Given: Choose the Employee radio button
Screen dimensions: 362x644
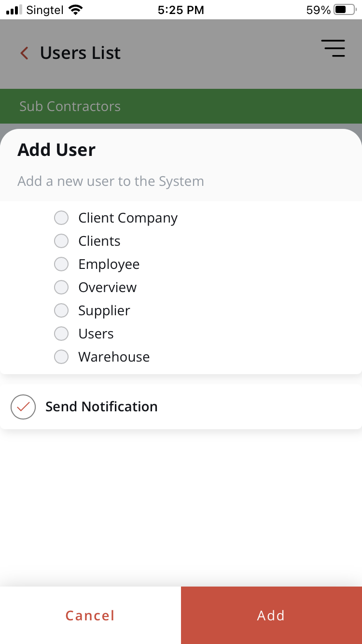Looking at the screenshot, I should 61,264.
